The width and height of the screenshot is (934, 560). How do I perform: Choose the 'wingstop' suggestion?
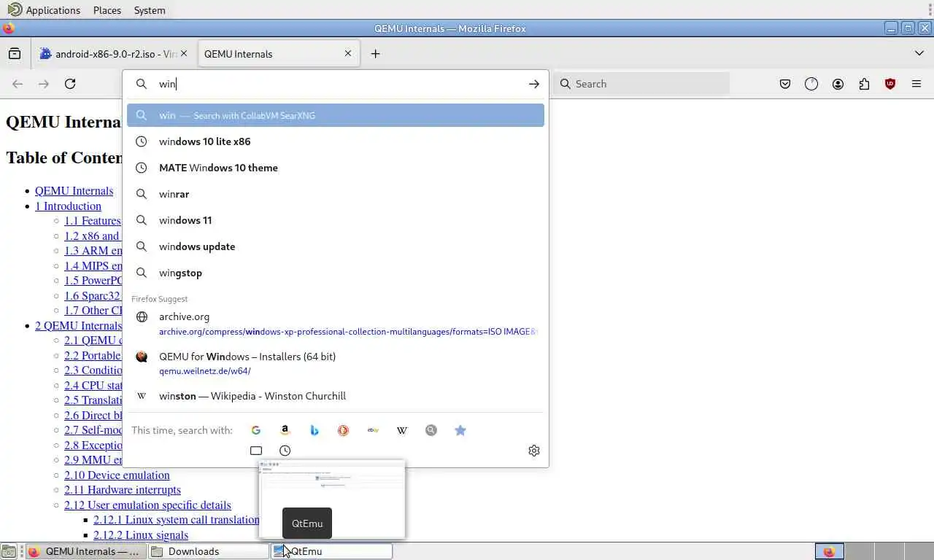336,273
